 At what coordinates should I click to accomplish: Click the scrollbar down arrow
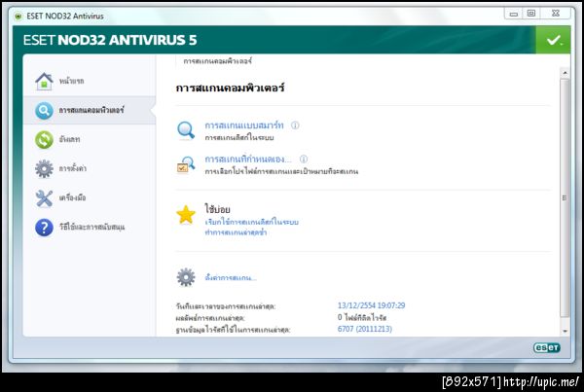565,331
